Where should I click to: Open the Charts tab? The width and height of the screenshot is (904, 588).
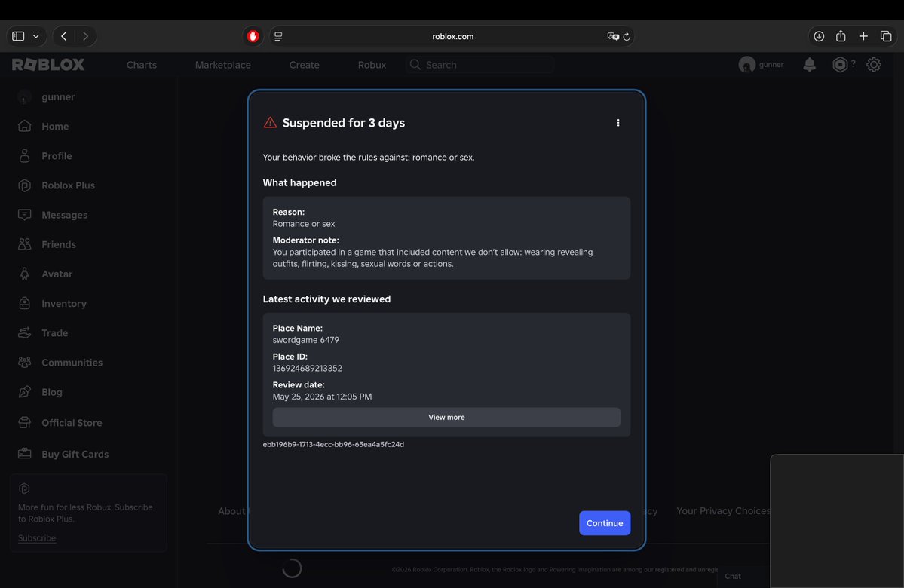coord(141,65)
